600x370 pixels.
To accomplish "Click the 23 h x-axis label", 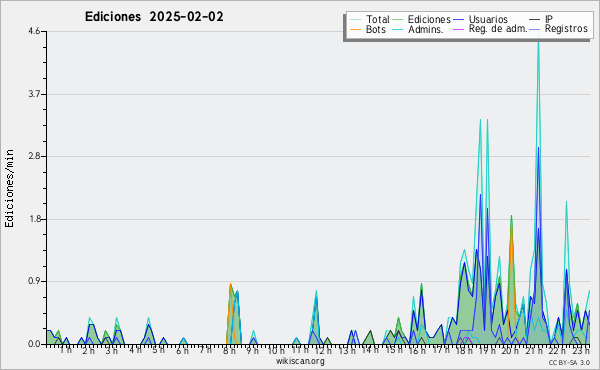I will click(x=581, y=350).
